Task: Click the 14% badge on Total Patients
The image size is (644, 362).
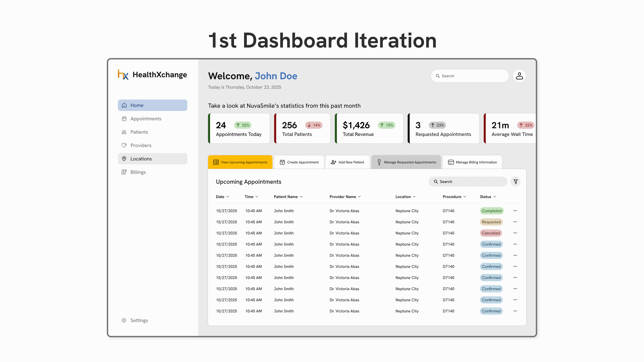Action: [313, 125]
